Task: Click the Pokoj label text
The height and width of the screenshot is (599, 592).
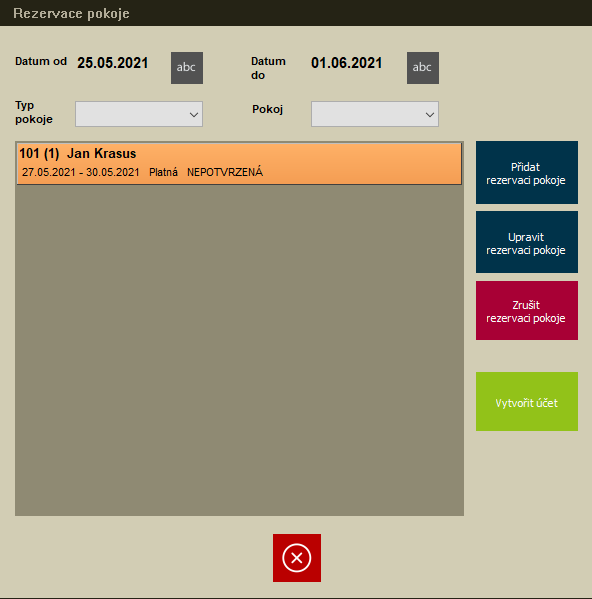Action: tap(267, 109)
